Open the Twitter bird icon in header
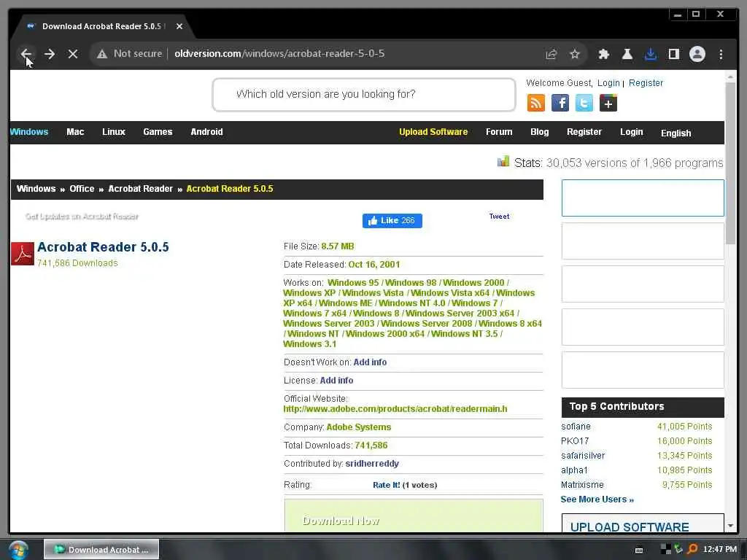Screen dimensions: 747x560 click(x=584, y=103)
